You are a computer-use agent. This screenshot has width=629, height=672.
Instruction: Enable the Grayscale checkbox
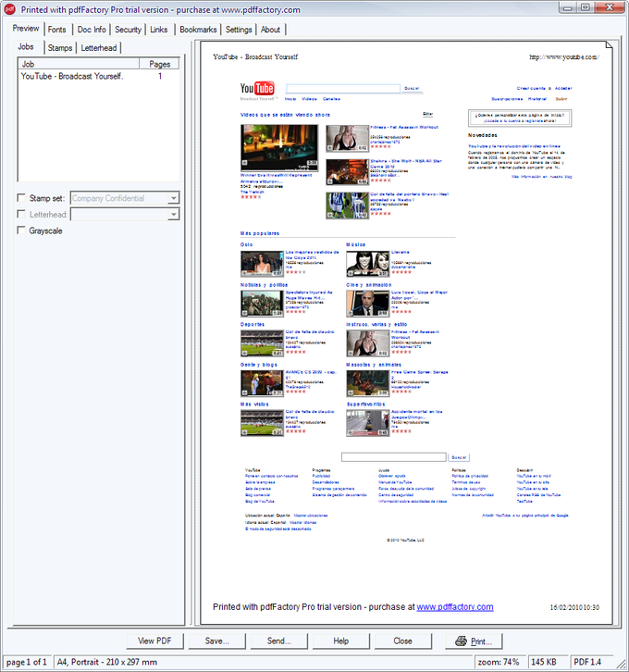(x=21, y=230)
